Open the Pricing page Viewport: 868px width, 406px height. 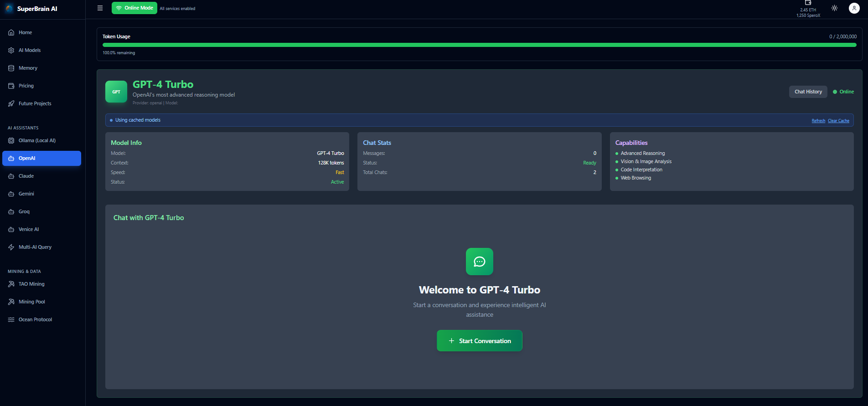click(26, 86)
